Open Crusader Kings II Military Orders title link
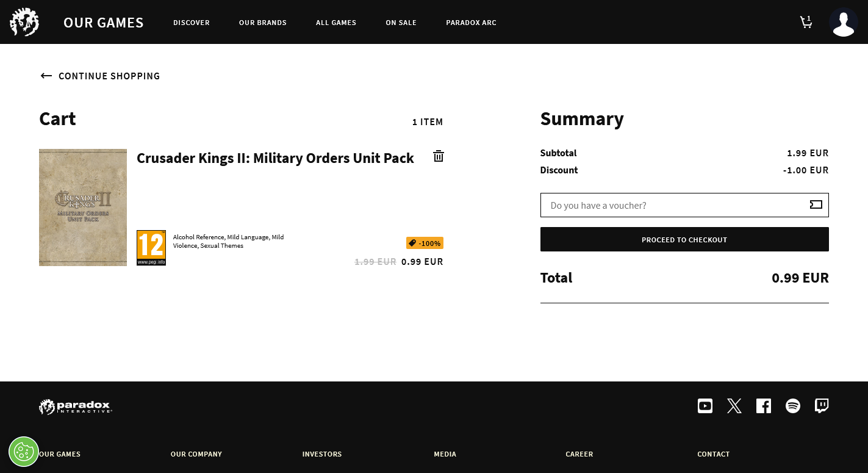The width and height of the screenshot is (868, 473). 275,159
